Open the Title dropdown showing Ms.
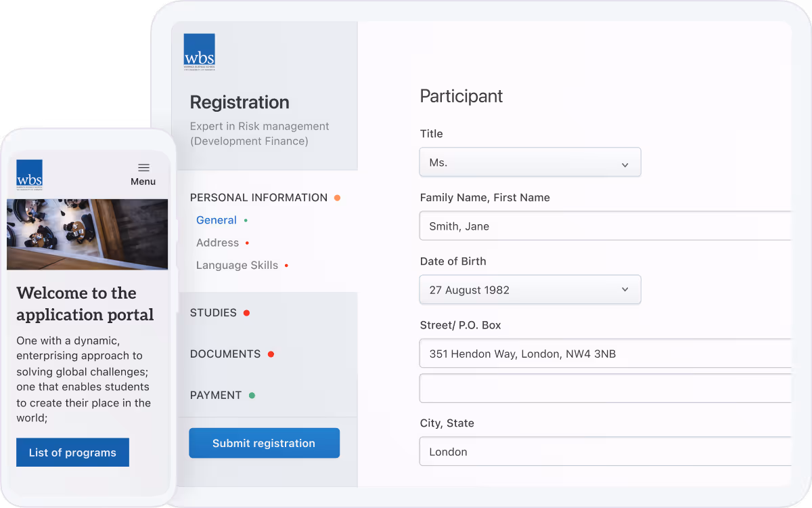Image resolution: width=812 pixels, height=508 pixels. pyautogui.click(x=530, y=162)
